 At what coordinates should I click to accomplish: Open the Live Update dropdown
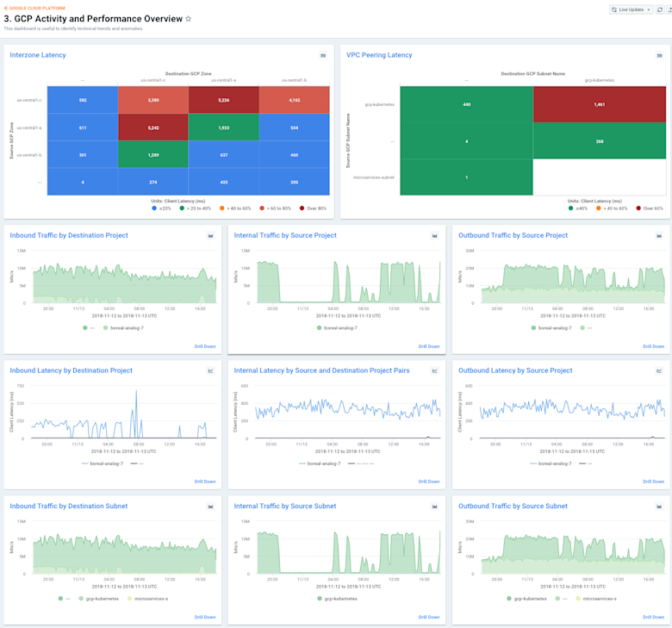[x=631, y=9]
